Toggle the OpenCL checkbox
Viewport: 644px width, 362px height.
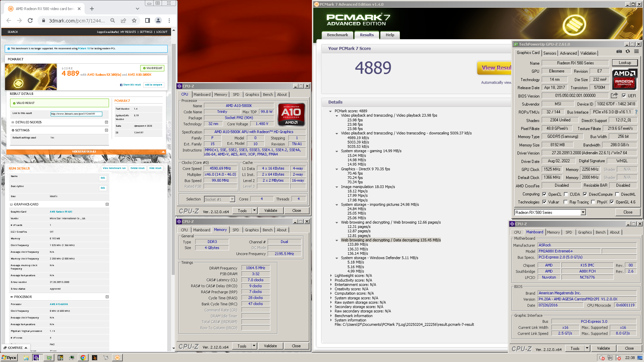point(544,194)
